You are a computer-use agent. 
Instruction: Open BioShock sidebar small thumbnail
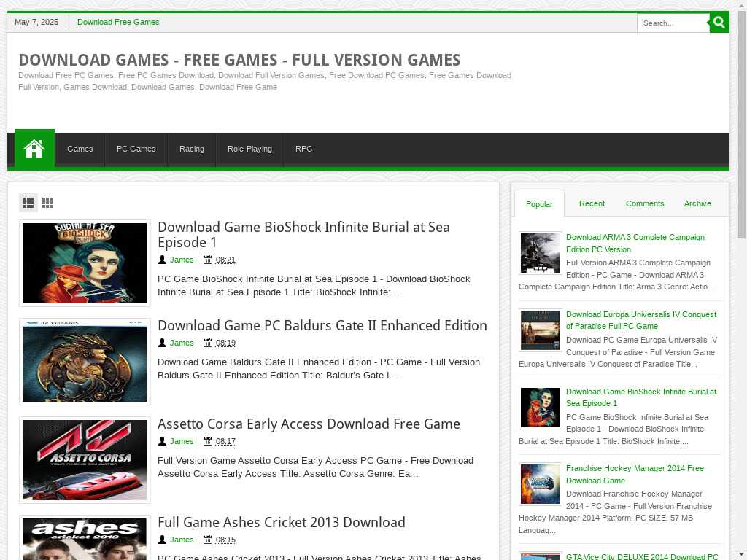point(541,407)
